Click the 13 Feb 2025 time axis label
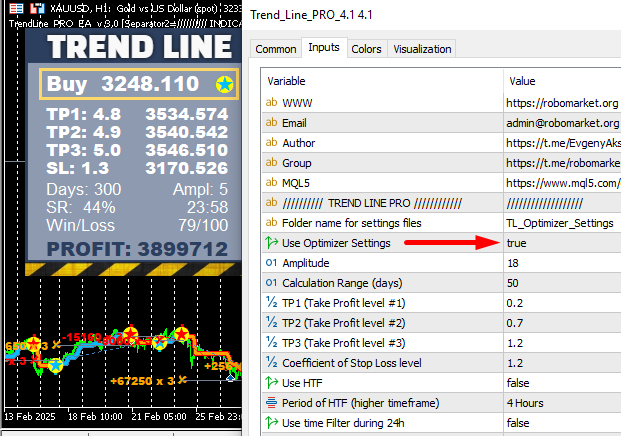Image resolution: width=621 pixels, height=436 pixels. tap(30, 417)
